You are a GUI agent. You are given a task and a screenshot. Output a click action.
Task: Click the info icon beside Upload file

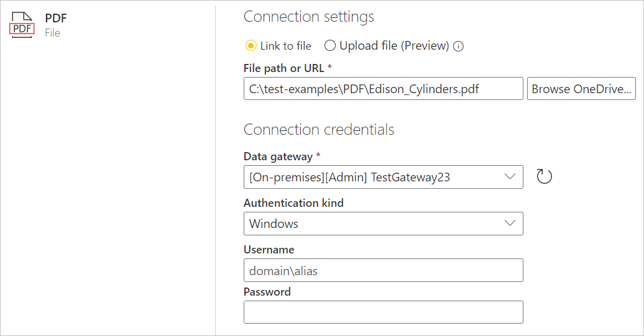459,46
